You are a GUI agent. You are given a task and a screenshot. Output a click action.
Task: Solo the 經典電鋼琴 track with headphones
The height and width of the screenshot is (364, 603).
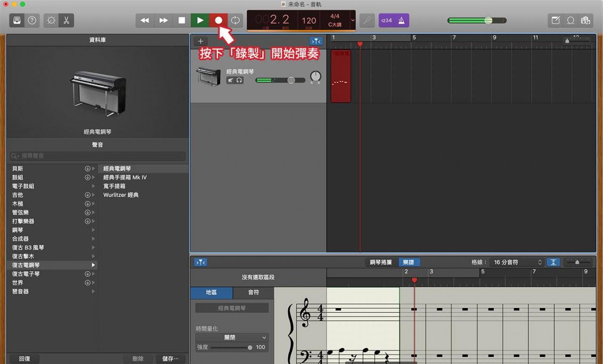(x=239, y=80)
